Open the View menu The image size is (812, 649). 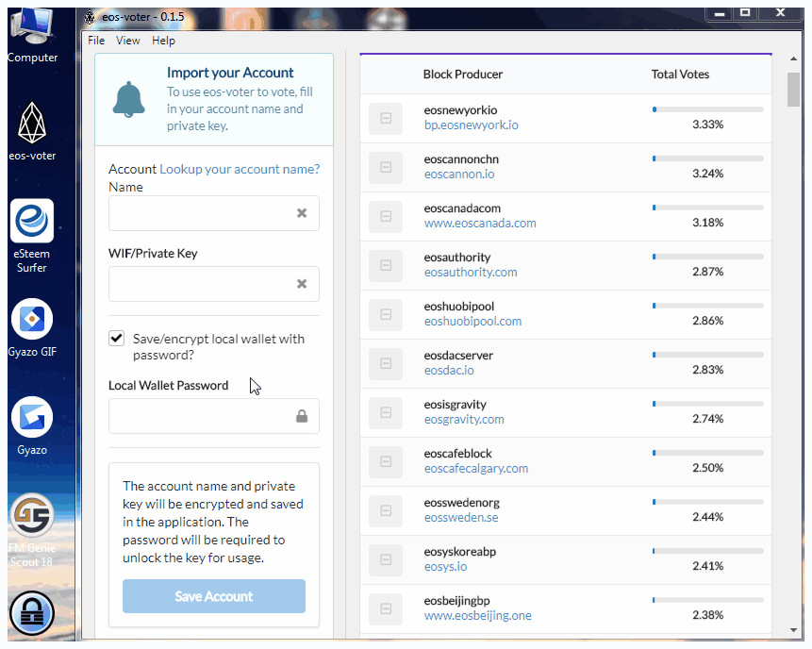(128, 41)
